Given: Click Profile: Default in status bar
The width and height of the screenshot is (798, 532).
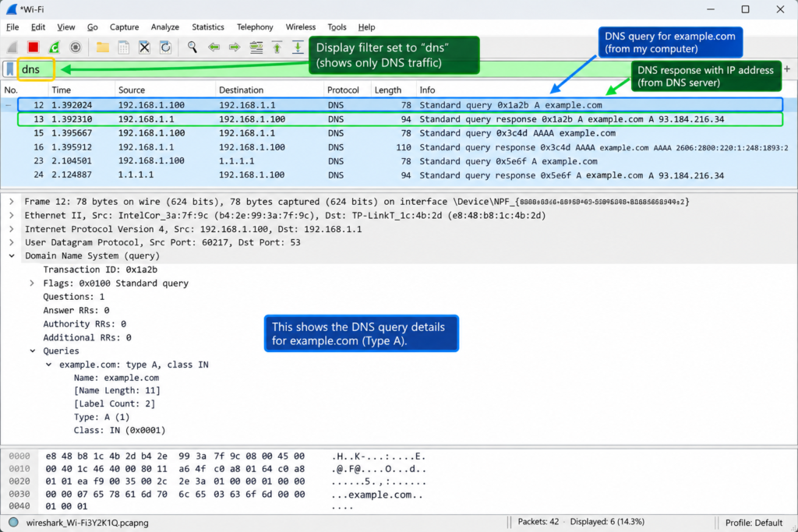Looking at the screenshot, I should (x=754, y=523).
